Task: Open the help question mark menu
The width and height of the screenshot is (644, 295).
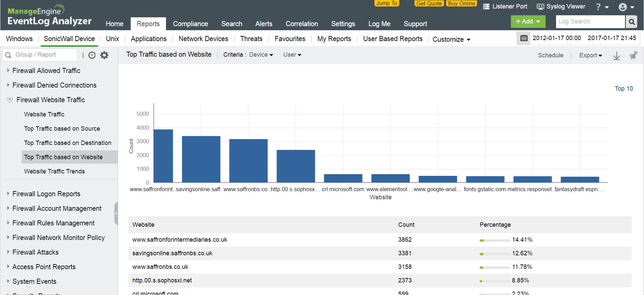Action: [602, 7]
